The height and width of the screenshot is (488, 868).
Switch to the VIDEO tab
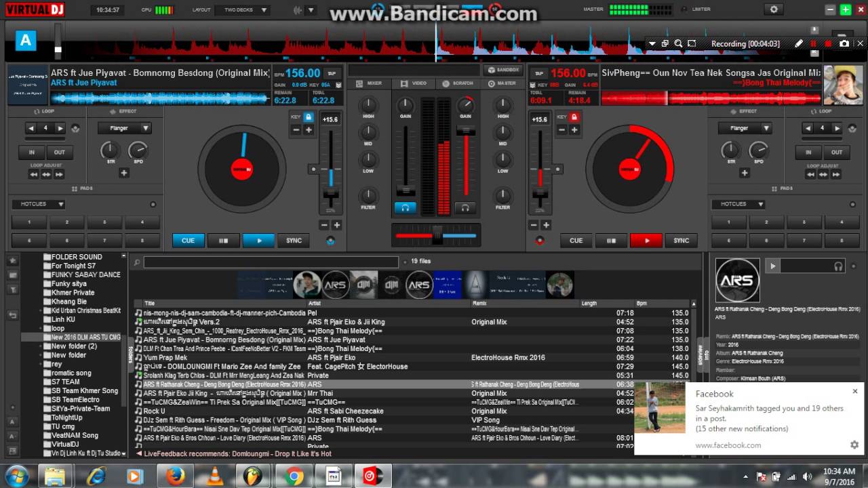point(414,83)
